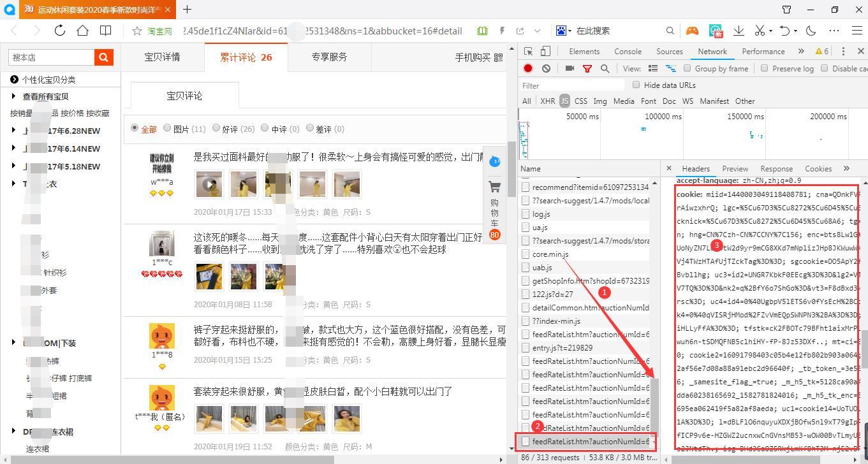Check Hide data URLs
This screenshot has width=868, height=464.
click(x=636, y=85)
